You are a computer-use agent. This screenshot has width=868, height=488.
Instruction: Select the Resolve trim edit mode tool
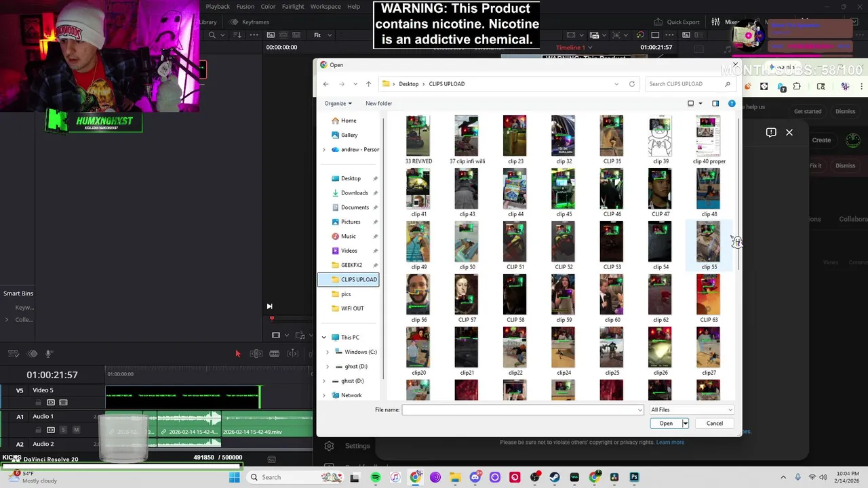coord(256,353)
